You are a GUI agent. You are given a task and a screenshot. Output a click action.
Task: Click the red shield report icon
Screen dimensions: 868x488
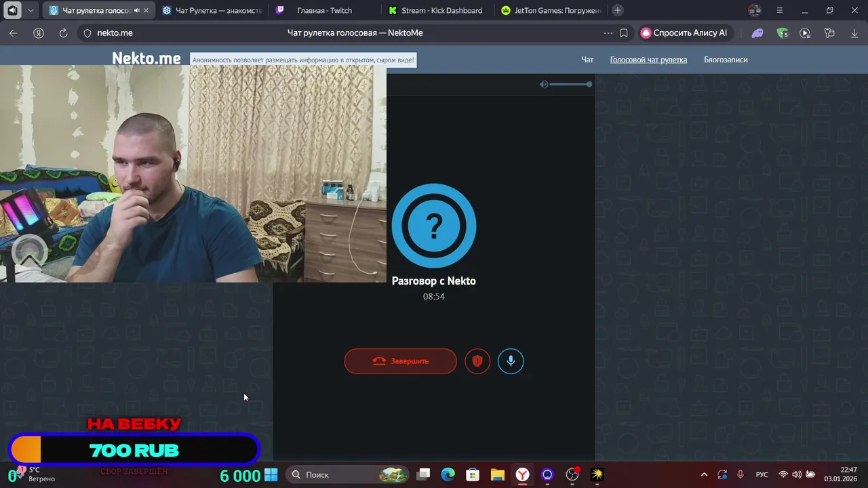point(477,361)
